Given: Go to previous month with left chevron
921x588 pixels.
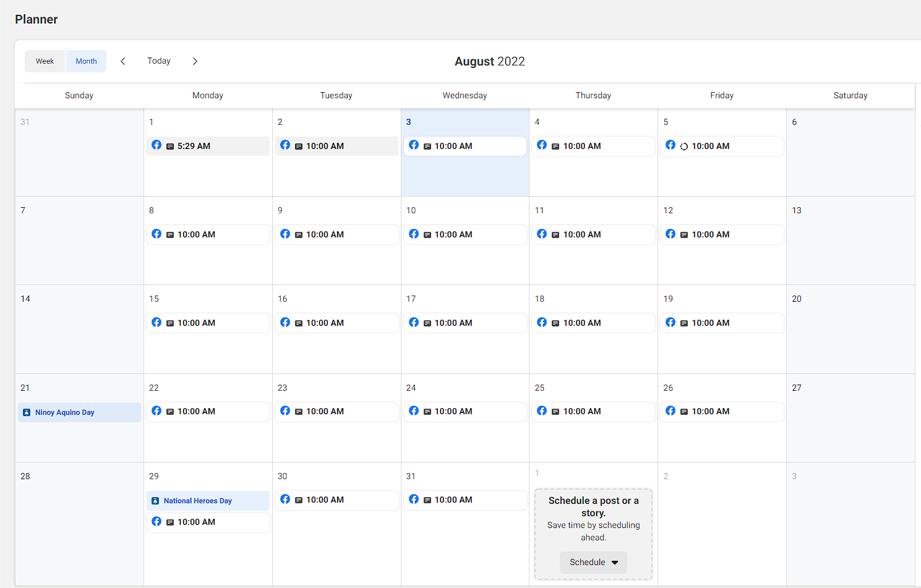Looking at the screenshot, I should [123, 61].
